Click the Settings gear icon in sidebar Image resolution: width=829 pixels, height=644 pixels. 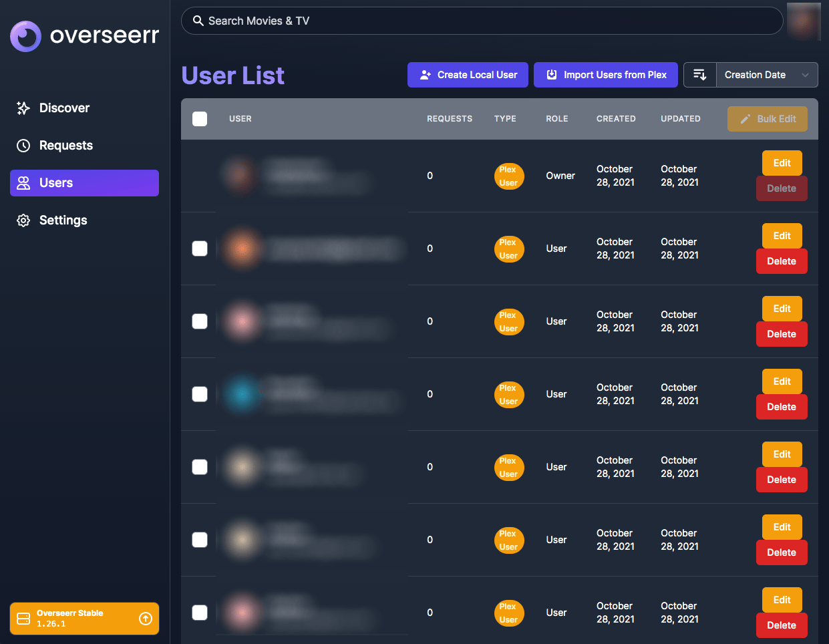click(x=23, y=220)
